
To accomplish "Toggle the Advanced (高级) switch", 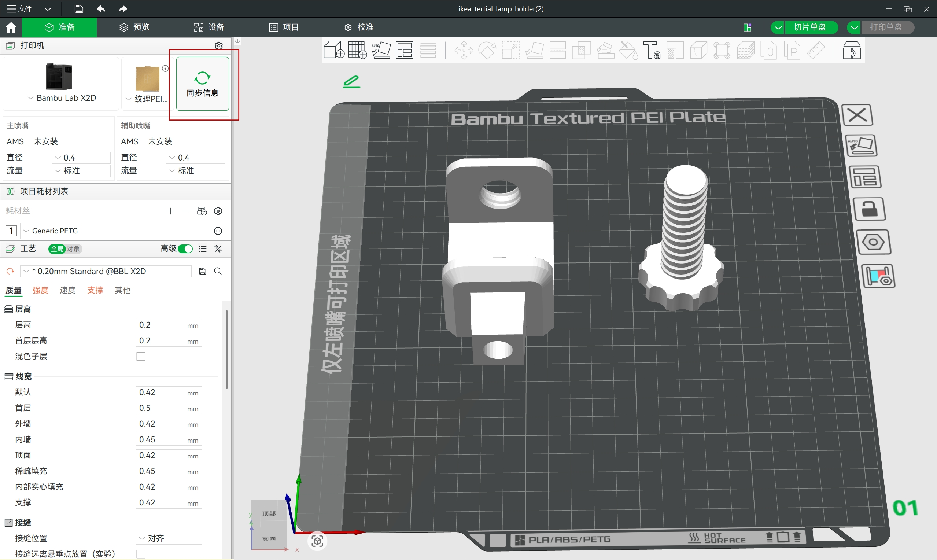I will pos(185,249).
